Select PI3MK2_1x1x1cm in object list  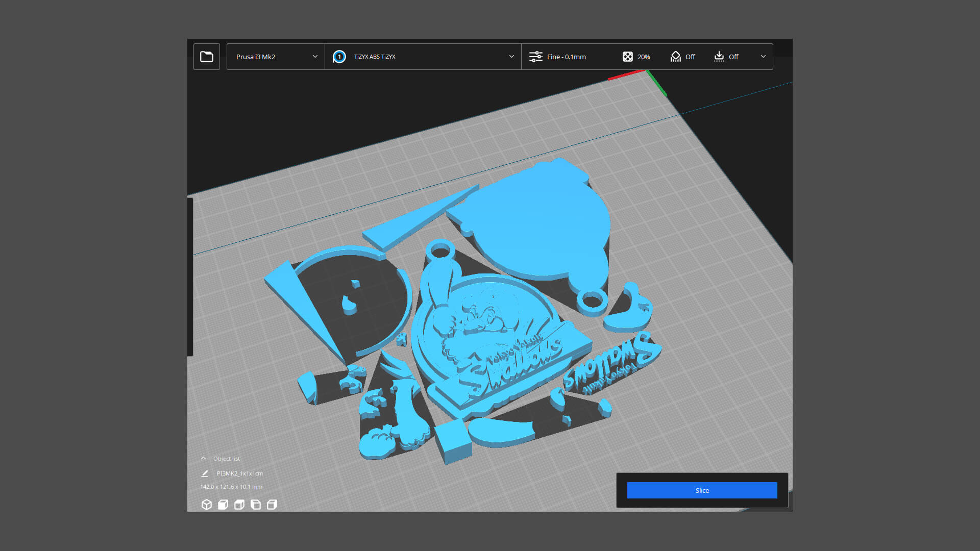239,473
